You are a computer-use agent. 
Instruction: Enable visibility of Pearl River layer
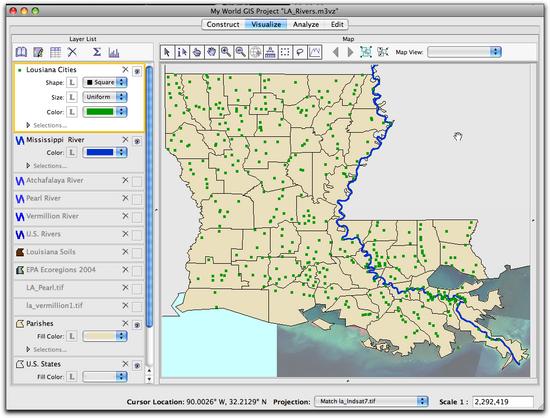pyautogui.click(x=137, y=200)
